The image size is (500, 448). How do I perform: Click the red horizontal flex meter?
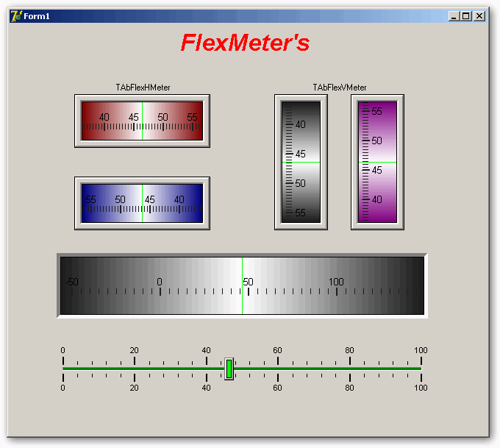(x=142, y=121)
